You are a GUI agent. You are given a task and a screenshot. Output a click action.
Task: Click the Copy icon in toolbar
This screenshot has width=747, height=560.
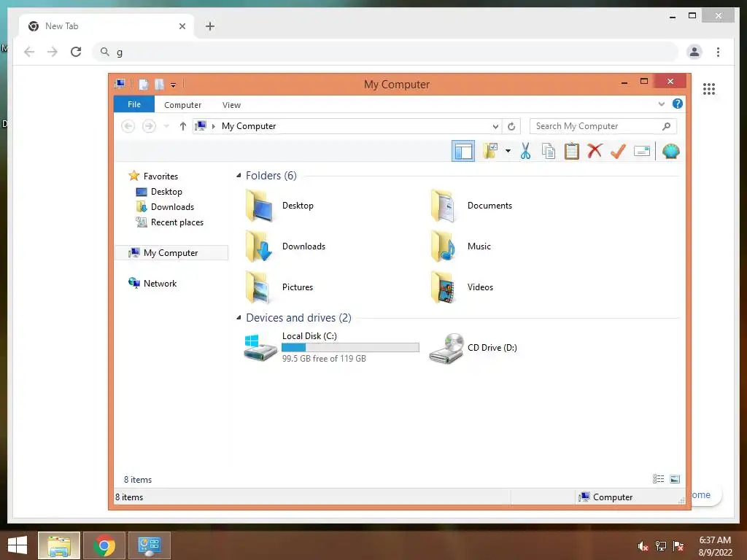[549, 152]
